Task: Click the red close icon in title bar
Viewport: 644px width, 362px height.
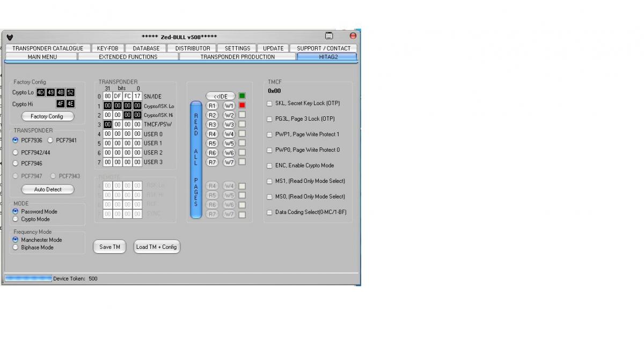Action: [x=353, y=36]
